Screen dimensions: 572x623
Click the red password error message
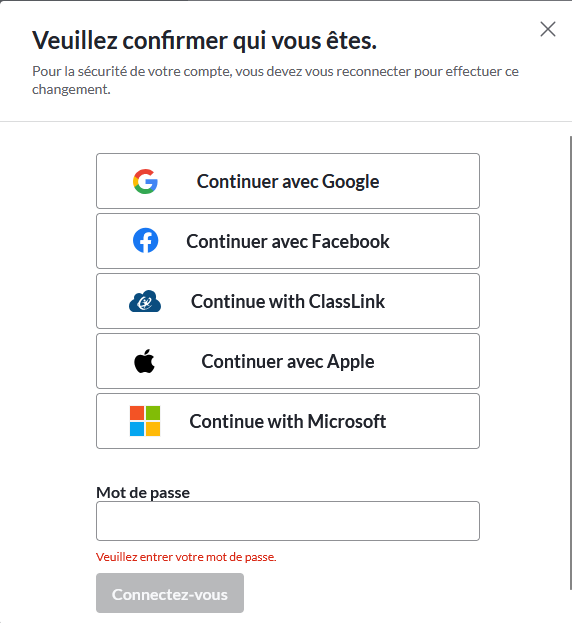click(x=186, y=557)
